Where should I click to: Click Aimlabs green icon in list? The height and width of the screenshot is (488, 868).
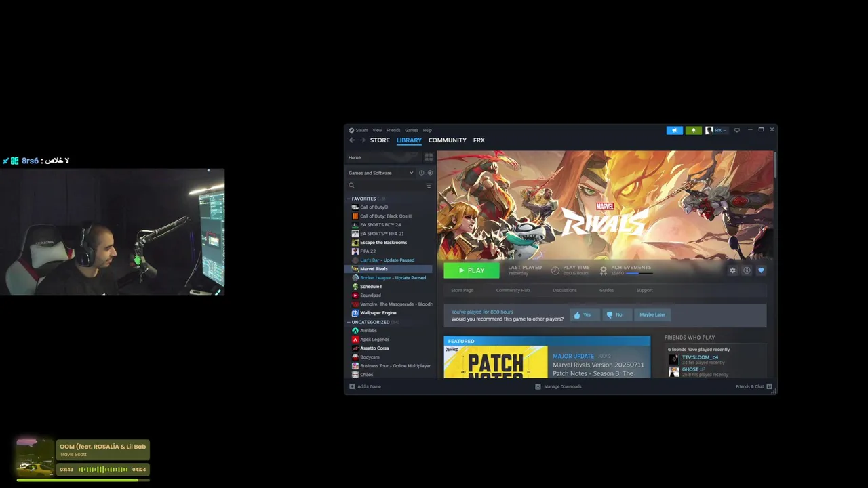355,331
